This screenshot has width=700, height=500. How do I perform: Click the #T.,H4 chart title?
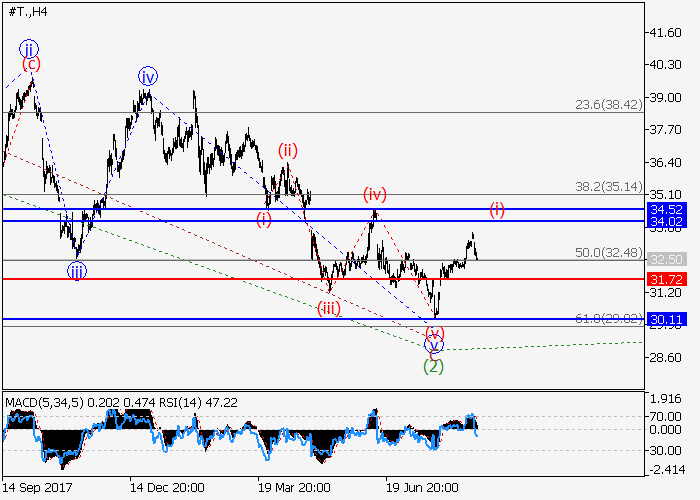[26, 12]
